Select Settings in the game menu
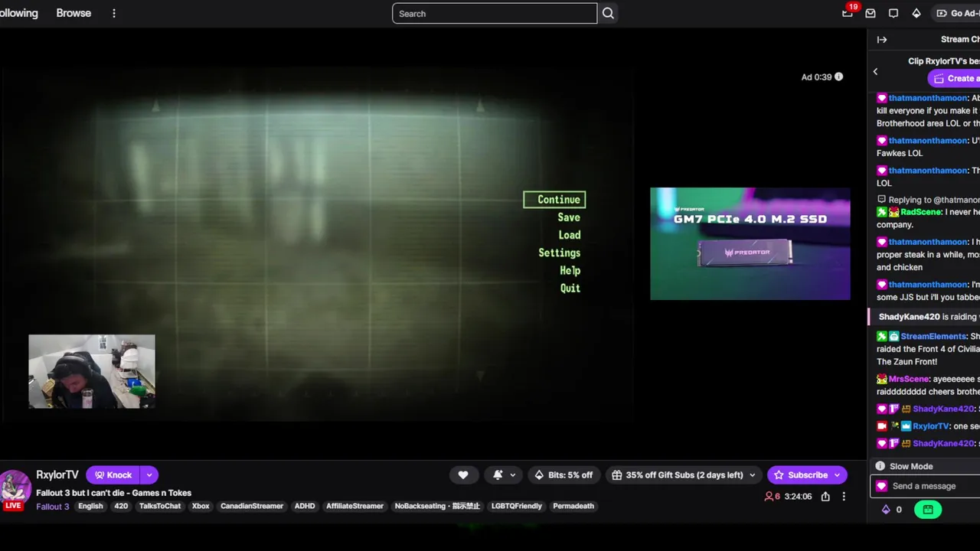This screenshot has width=980, height=551. point(560,253)
